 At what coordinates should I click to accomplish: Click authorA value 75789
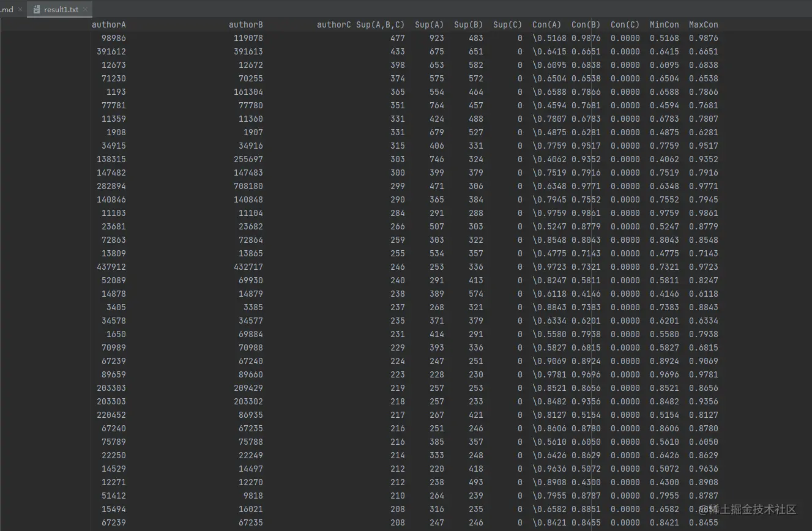pos(114,442)
